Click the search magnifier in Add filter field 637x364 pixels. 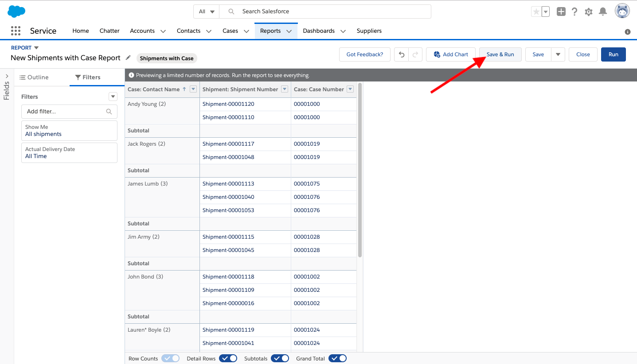[x=109, y=112]
